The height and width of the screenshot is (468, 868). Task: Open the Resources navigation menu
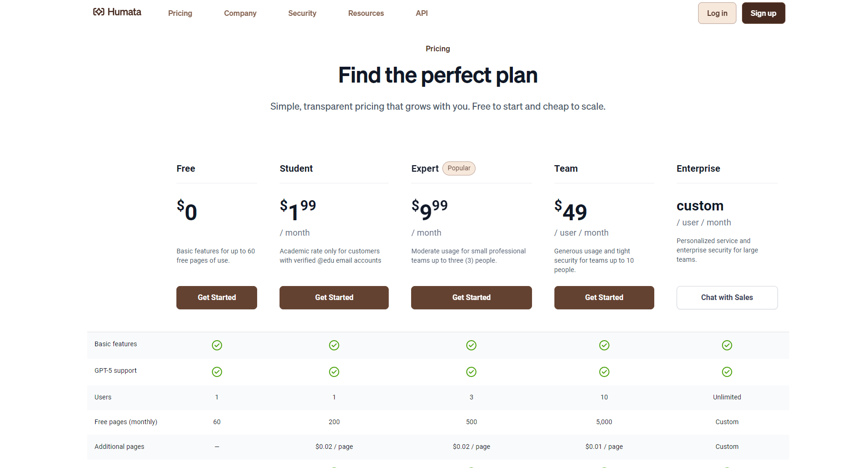pyautogui.click(x=366, y=14)
